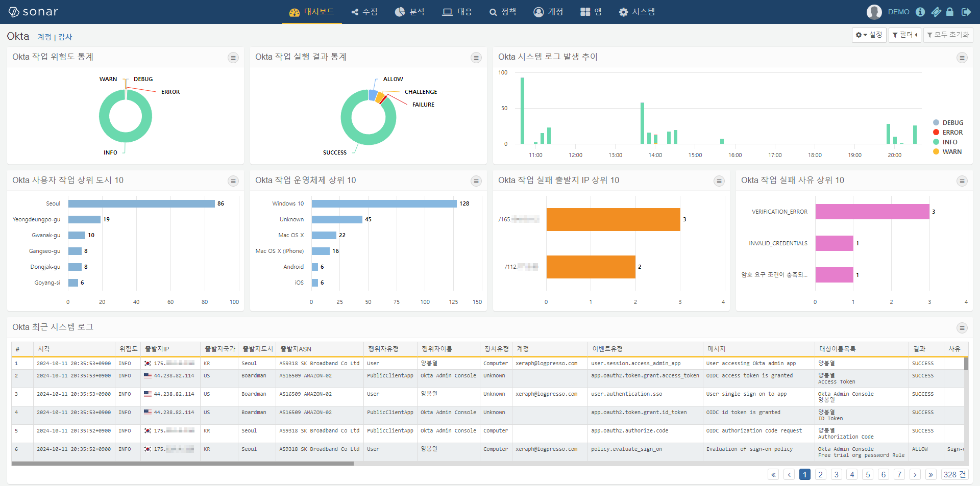This screenshot has width=980, height=486.
Task: Go to next page of logs
Action: pyautogui.click(x=915, y=474)
